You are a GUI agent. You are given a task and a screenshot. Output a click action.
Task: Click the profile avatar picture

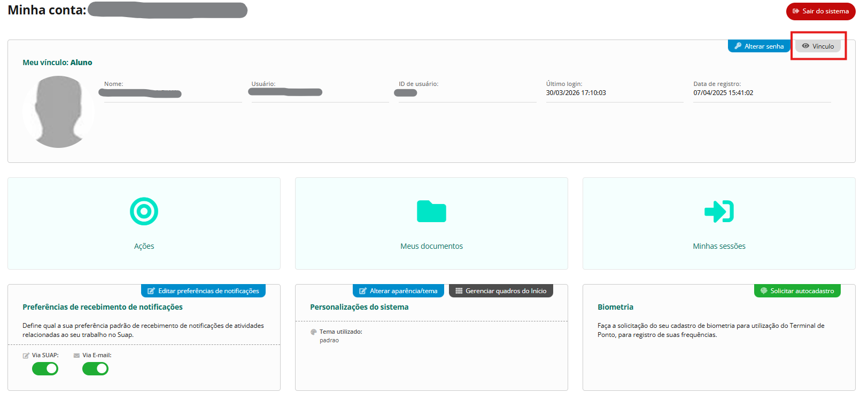coord(59,112)
